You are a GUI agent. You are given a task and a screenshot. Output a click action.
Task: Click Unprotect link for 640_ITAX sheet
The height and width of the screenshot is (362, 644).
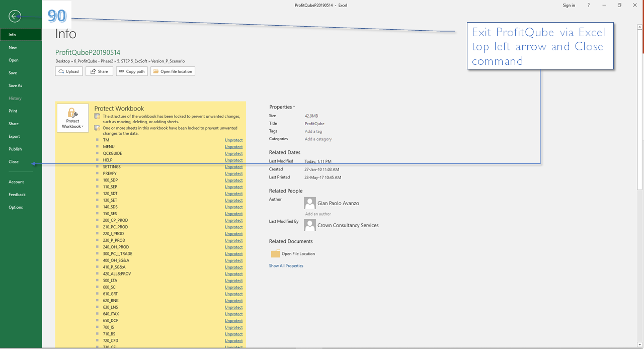(233, 314)
